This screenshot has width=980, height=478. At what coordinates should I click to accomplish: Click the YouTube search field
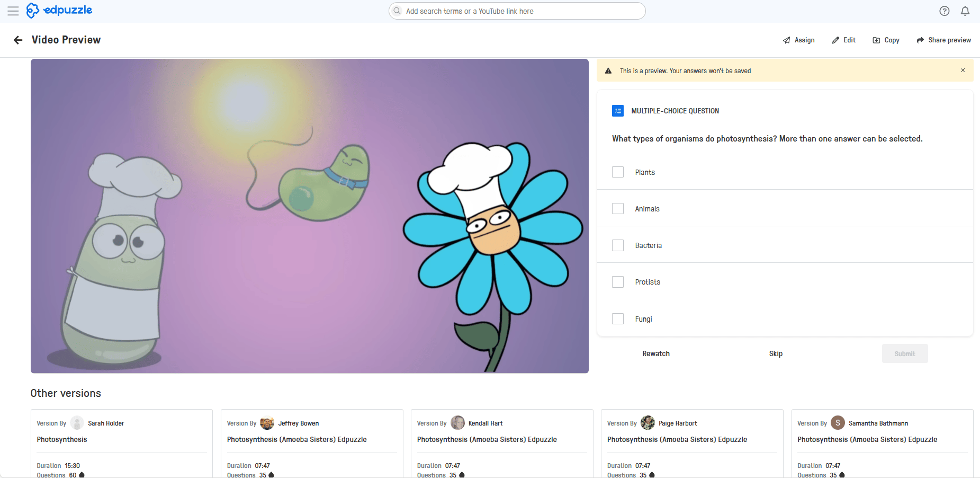click(x=516, y=11)
